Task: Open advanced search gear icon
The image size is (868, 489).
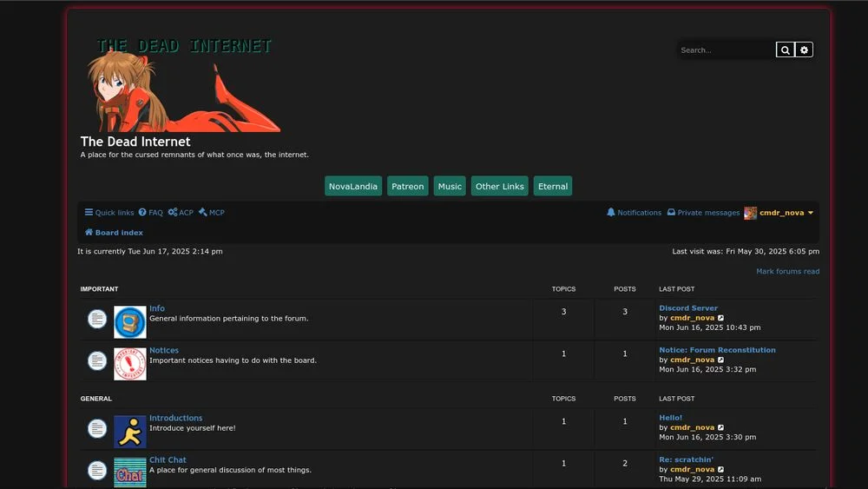Action: (x=804, y=50)
